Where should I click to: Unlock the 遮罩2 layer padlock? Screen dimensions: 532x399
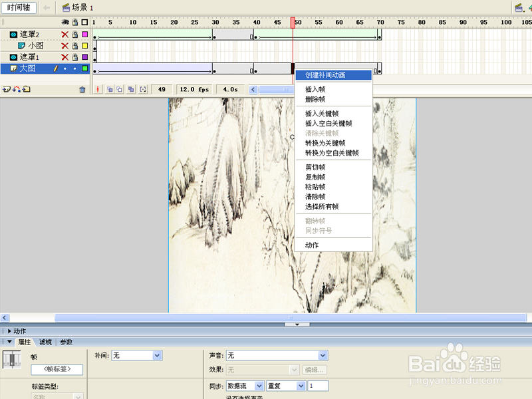75,35
